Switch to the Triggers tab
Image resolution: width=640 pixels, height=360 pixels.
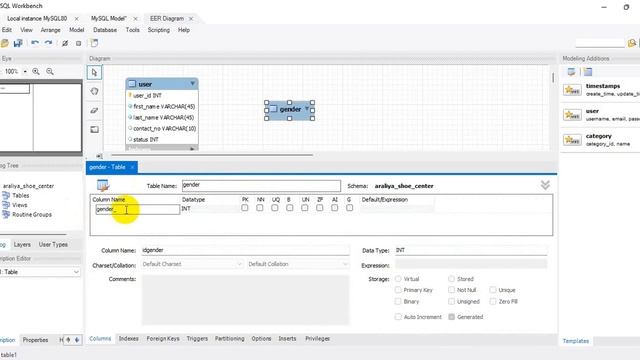[197, 338]
